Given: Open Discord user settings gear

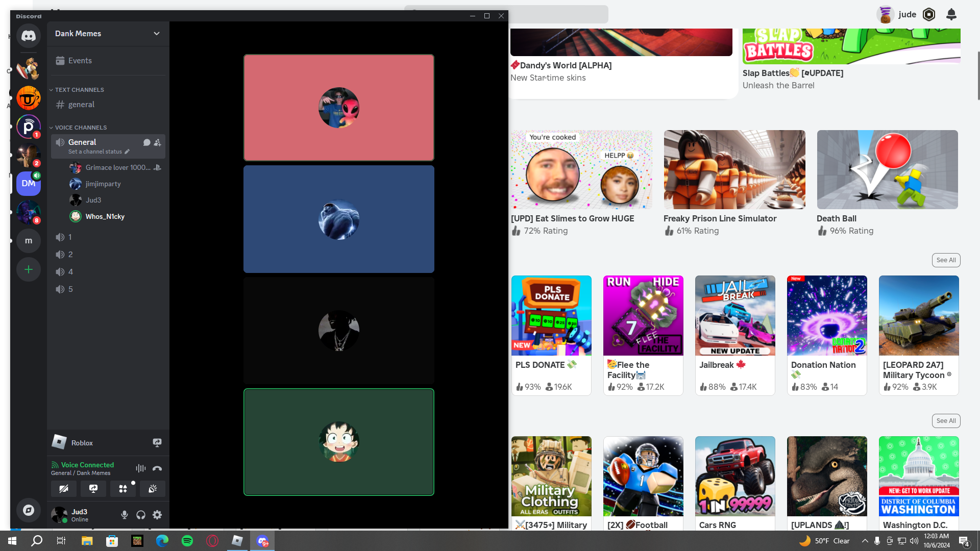Looking at the screenshot, I should point(157,515).
